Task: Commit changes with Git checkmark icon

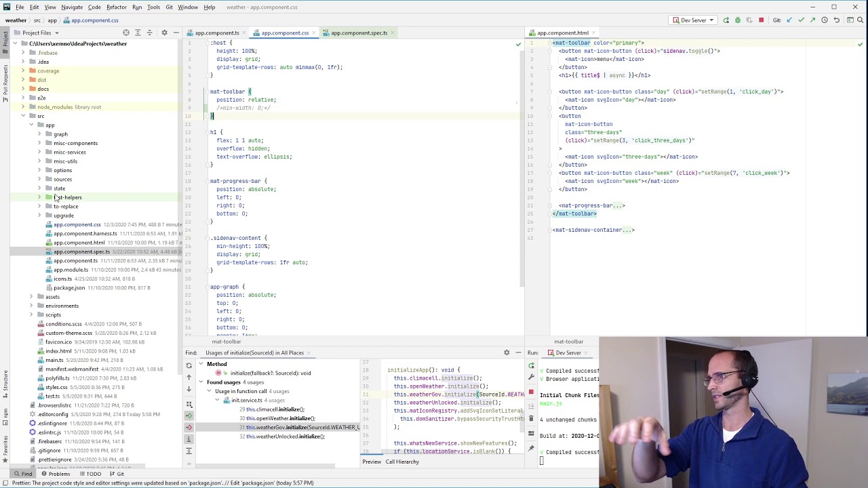Action: [x=801, y=20]
